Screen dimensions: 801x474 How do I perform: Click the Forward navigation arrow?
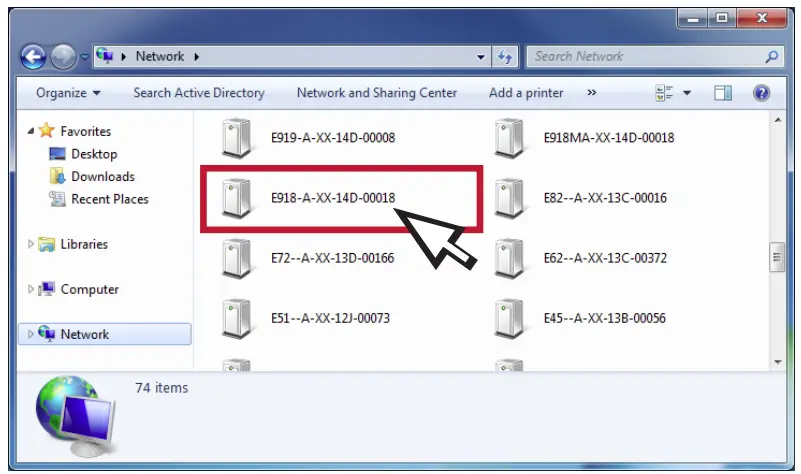point(63,57)
